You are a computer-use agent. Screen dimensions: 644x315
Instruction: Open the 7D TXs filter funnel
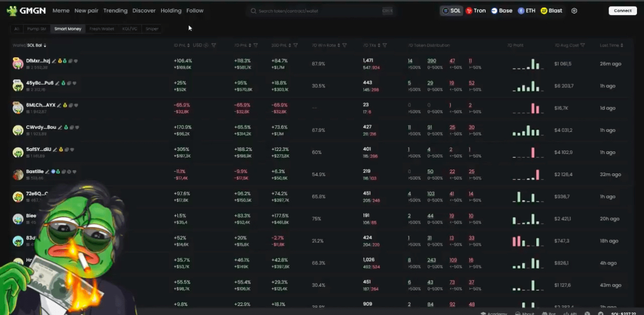tap(385, 45)
